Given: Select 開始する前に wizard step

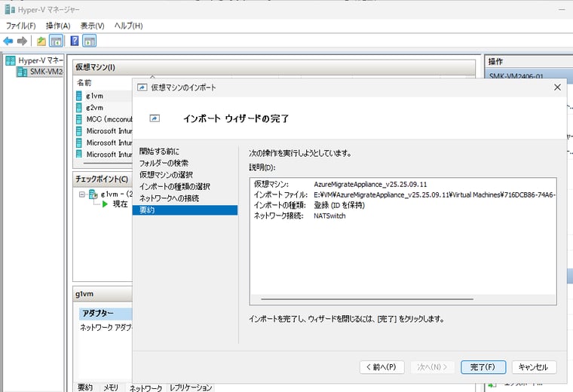Looking at the screenshot, I should [x=159, y=152].
